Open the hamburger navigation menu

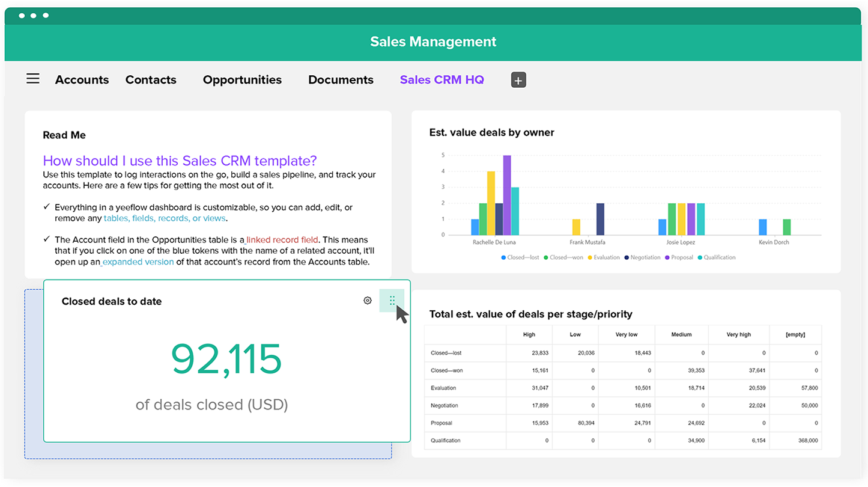pos(33,79)
